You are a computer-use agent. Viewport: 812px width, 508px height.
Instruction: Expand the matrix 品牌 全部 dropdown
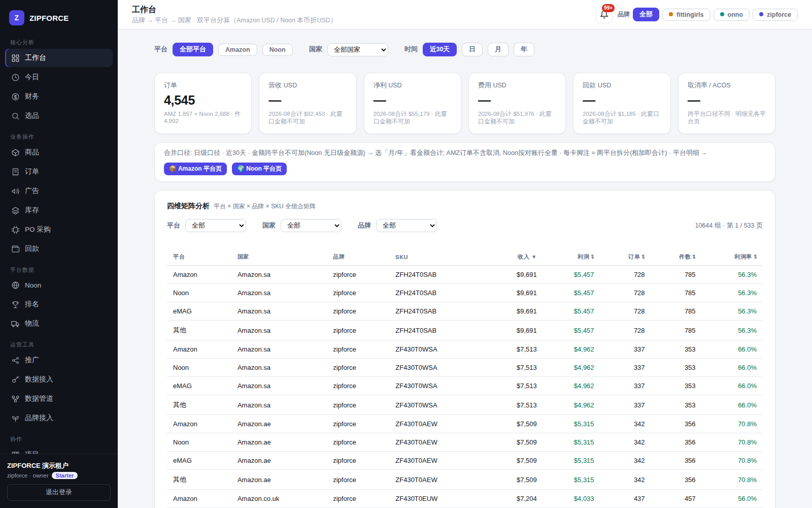(407, 226)
